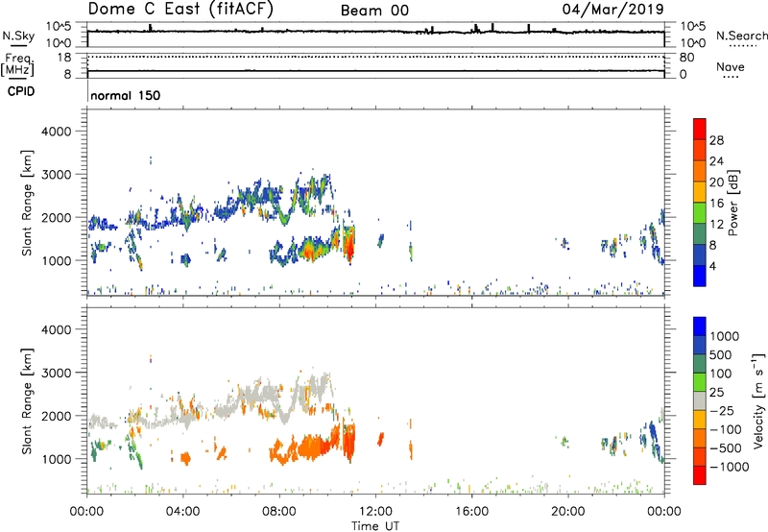This screenshot has width=768, height=532.
Task: Click the "4000" range tick in power panel
Action: click(57, 132)
